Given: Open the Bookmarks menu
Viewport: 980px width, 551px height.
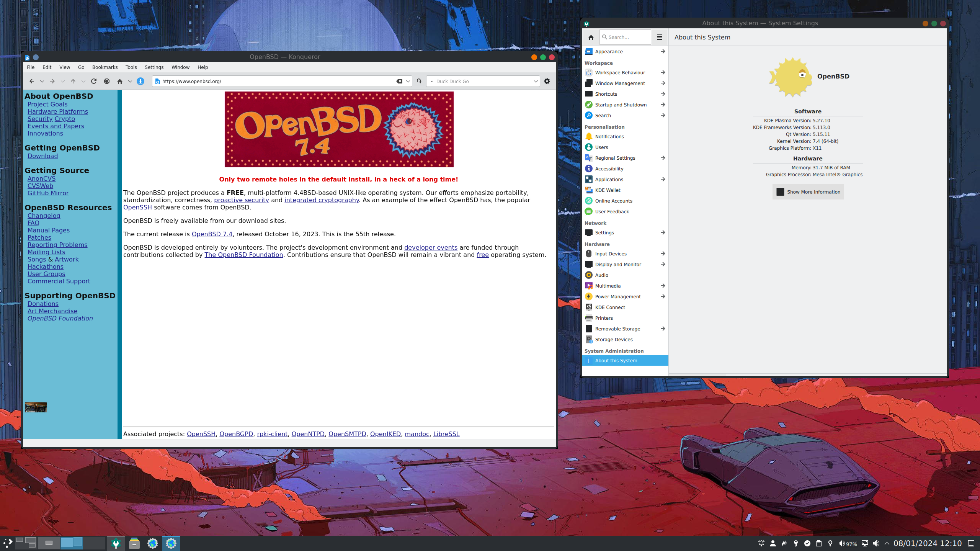Looking at the screenshot, I should 105,67.
